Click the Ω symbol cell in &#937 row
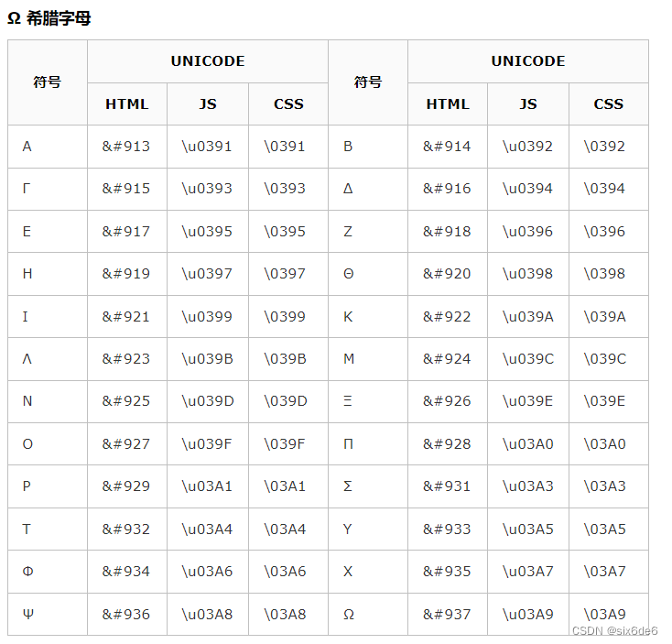This screenshot has width=672, height=644. (368, 615)
